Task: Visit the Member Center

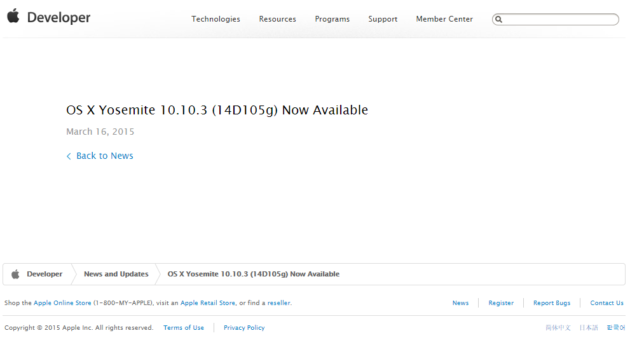Action: pyautogui.click(x=444, y=19)
